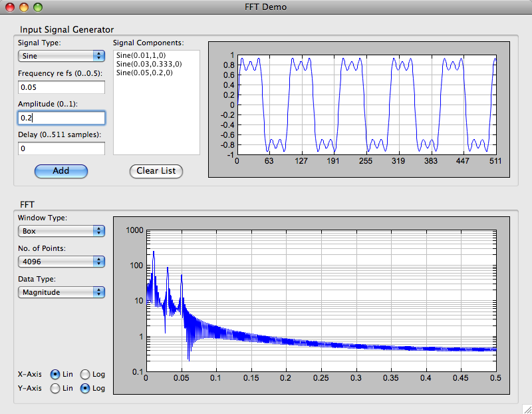532x414 pixels.
Task: Click the Delay samples input field
Action: tap(61, 148)
